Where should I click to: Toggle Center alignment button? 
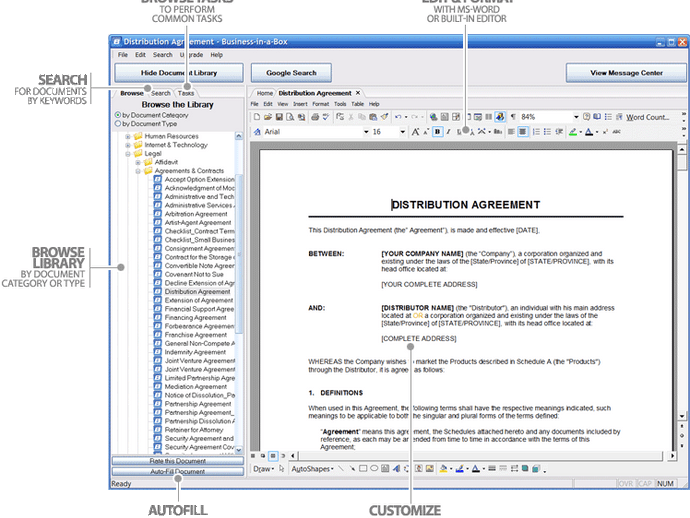click(x=522, y=132)
